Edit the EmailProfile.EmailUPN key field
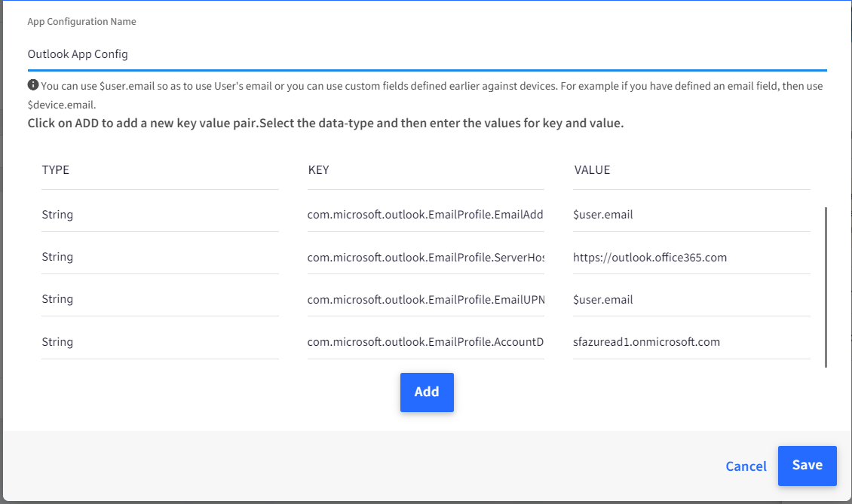The image size is (852, 504). coord(426,299)
